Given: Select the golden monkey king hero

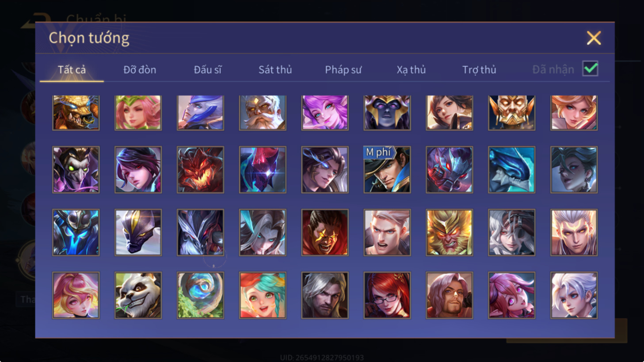Looking at the screenshot, I should [450, 232].
